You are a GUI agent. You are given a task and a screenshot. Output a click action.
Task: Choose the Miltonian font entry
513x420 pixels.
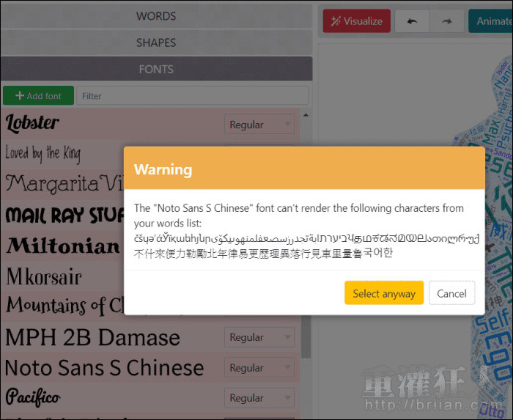click(x=62, y=245)
